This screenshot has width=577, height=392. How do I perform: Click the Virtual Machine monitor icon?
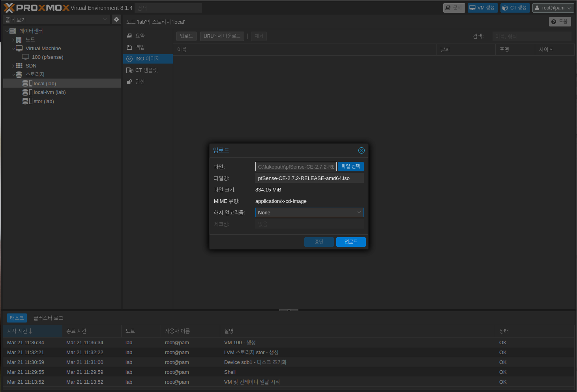click(19, 48)
